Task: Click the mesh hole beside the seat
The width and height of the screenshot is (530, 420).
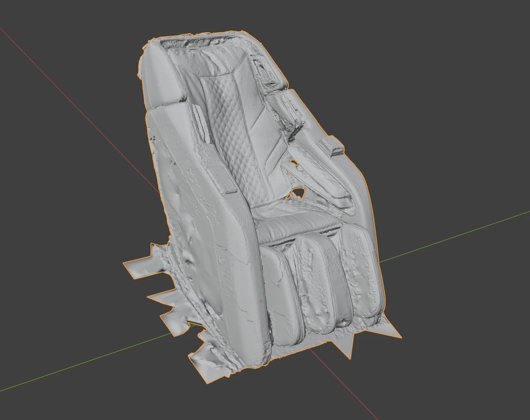Action: pos(297,193)
